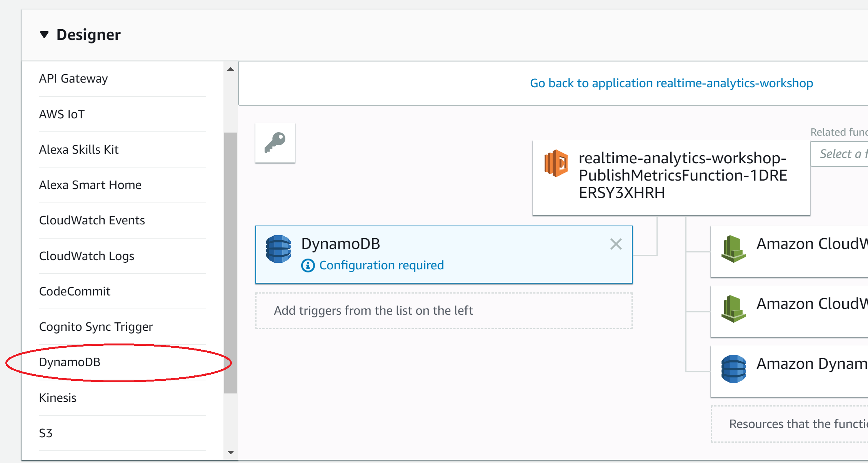868x463 pixels.
Task: Add CloudWatch Events trigger
Action: click(x=123, y=221)
